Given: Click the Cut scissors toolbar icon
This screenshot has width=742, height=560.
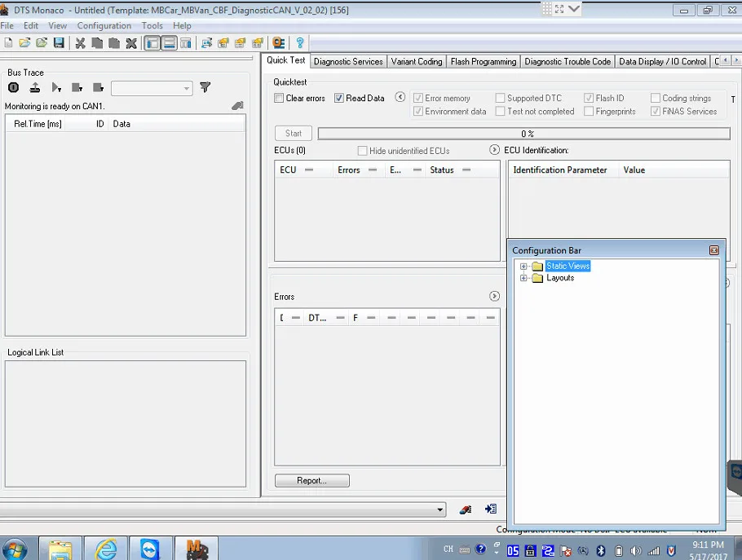Looking at the screenshot, I should pos(81,43).
